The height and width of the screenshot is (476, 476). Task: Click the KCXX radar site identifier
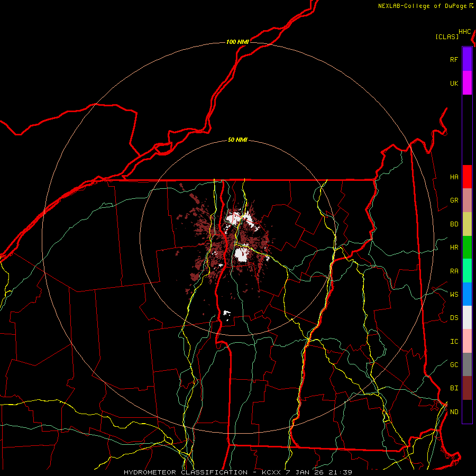click(x=271, y=472)
